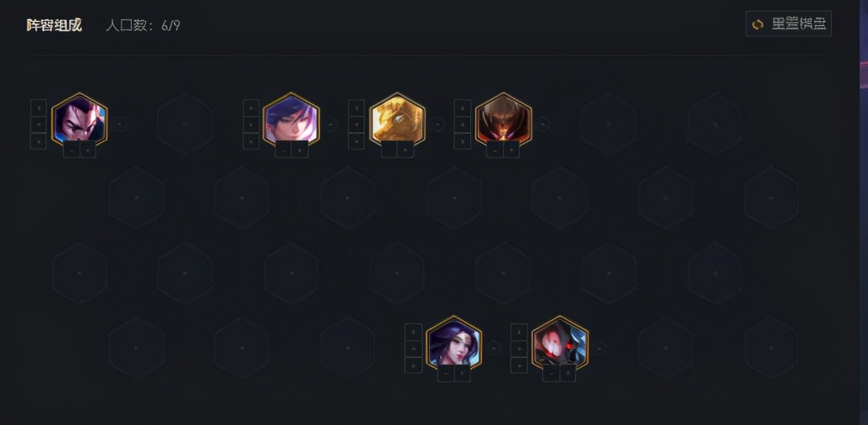Viewport: 868px width, 425px height.
Task: Toggle the round marker right of golden bird champion
Action: [x=439, y=124]
